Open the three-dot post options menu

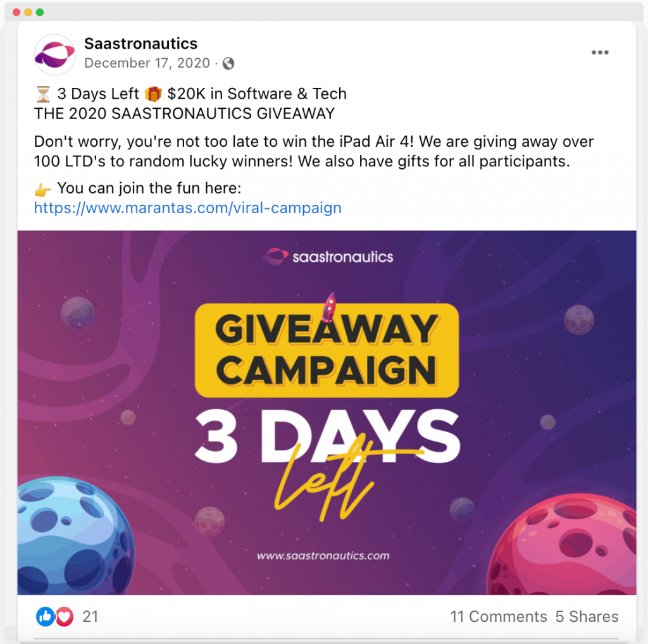600,53
